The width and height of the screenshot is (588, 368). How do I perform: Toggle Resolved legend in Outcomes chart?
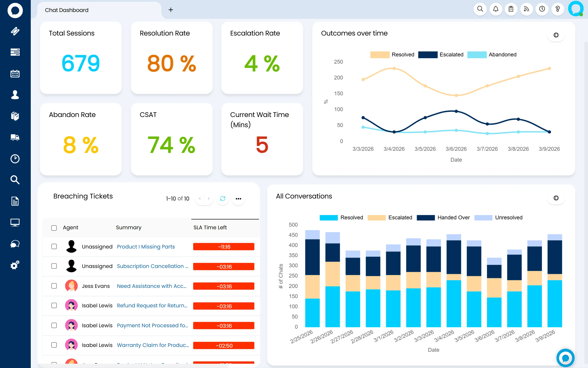click(x=392, y=55)
